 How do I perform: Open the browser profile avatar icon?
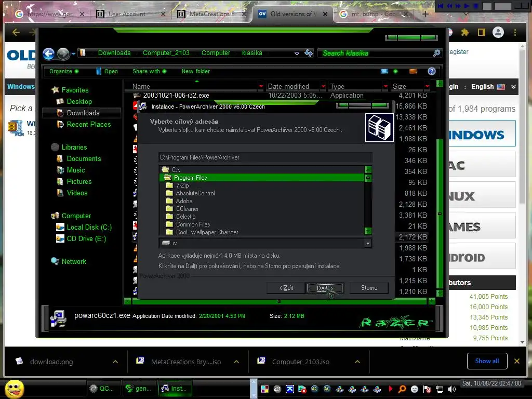click(498, 32)
